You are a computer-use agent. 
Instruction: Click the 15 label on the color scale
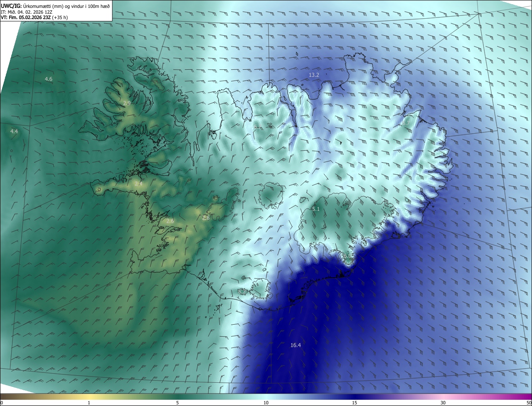[355, 403]
